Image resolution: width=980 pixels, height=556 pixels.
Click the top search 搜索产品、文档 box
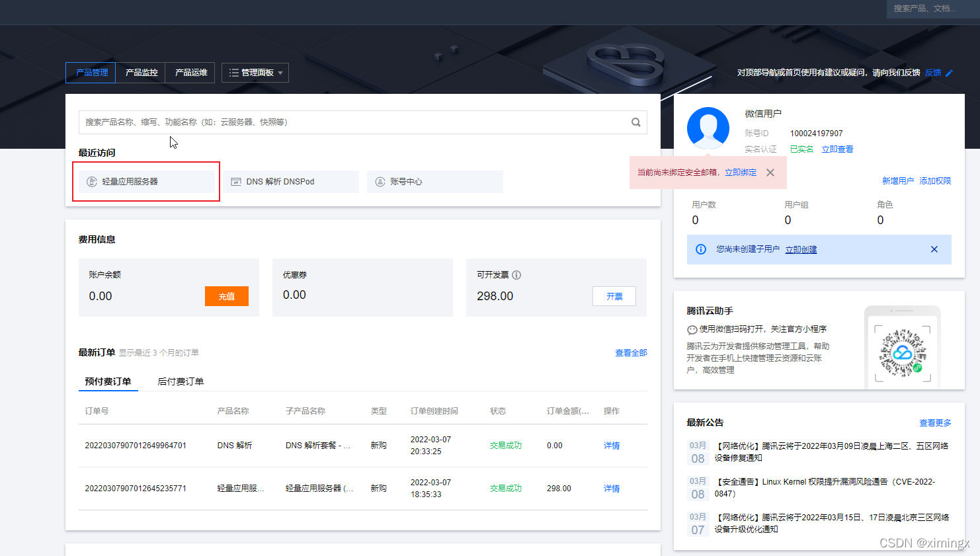pyautogui.click(x=933, y=9)
